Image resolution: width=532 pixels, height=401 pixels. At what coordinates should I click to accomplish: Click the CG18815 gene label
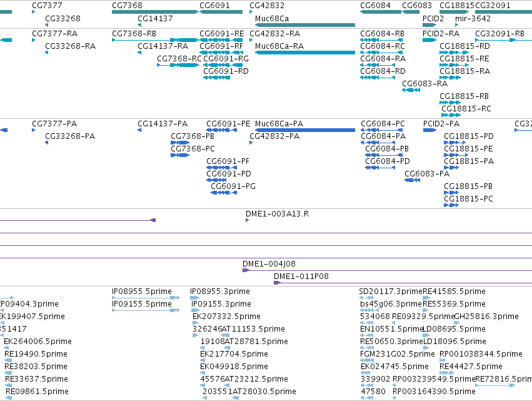(457, 6)
